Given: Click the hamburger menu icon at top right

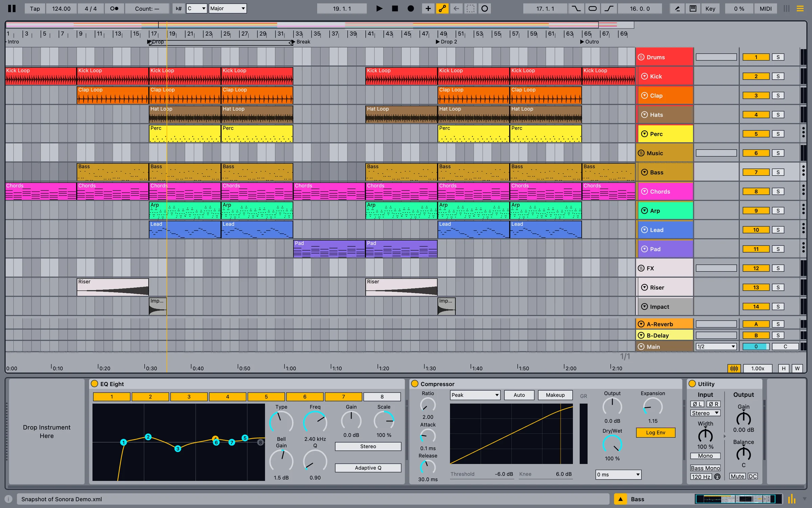Looking at the screenshot, I should pos(800,8).
